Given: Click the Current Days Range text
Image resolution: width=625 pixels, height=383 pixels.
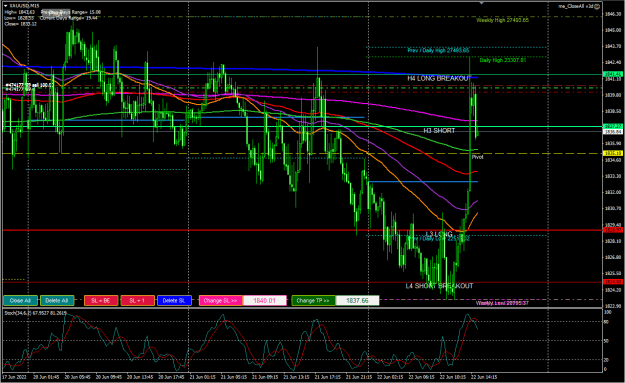Looking at the screenshot, I should click(69, 18).
